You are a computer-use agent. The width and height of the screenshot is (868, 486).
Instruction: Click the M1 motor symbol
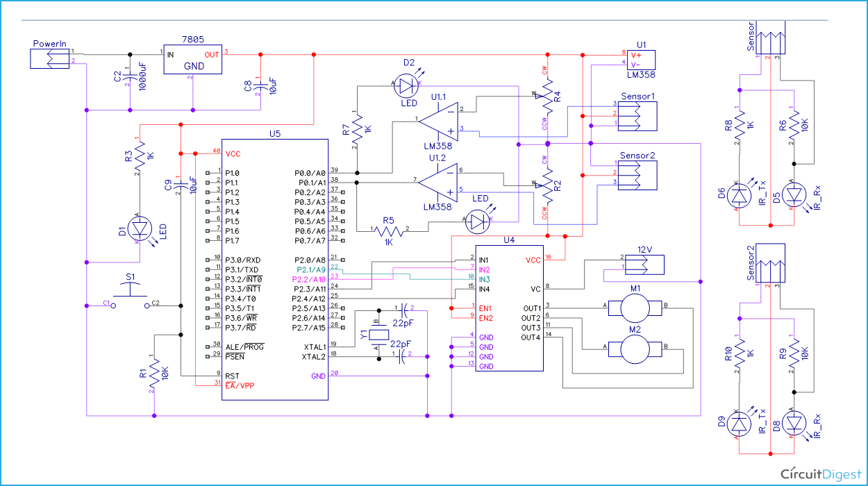coord(635,308)
